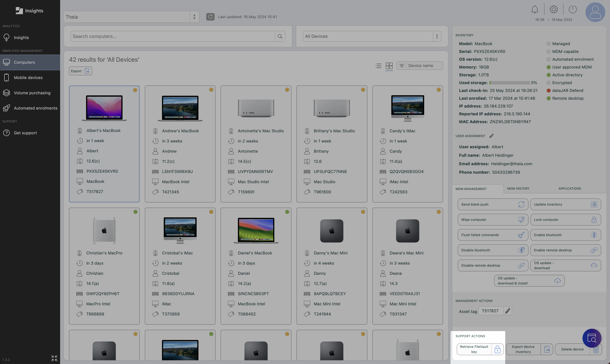
Task: Select Daniel's MacBook device image
Action: point(256,230)
